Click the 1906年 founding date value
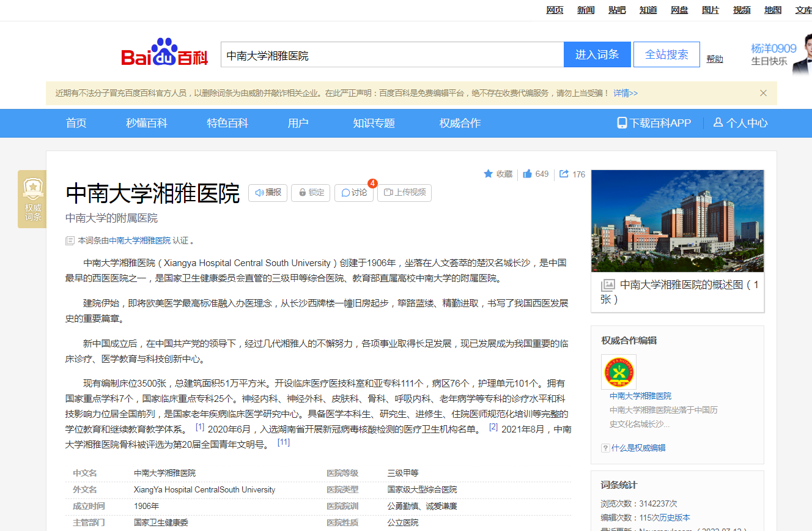The image size is (812, 531). [x=146, y=506]
